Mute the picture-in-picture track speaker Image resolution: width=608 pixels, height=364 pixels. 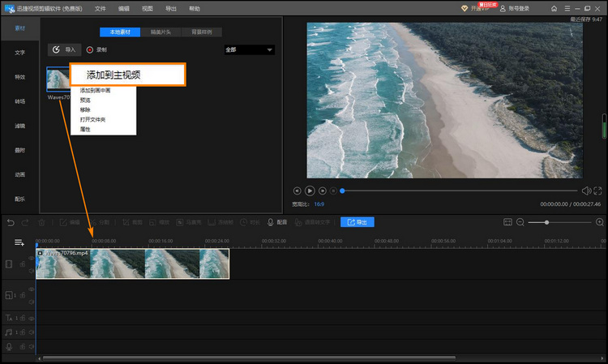click(32, 302)
